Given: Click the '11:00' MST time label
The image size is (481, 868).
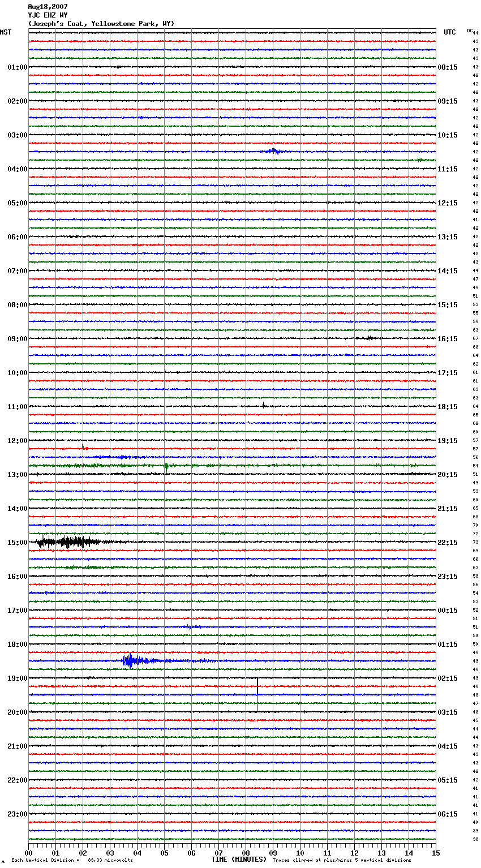Looking at the screenshot, I should [18, 407].
